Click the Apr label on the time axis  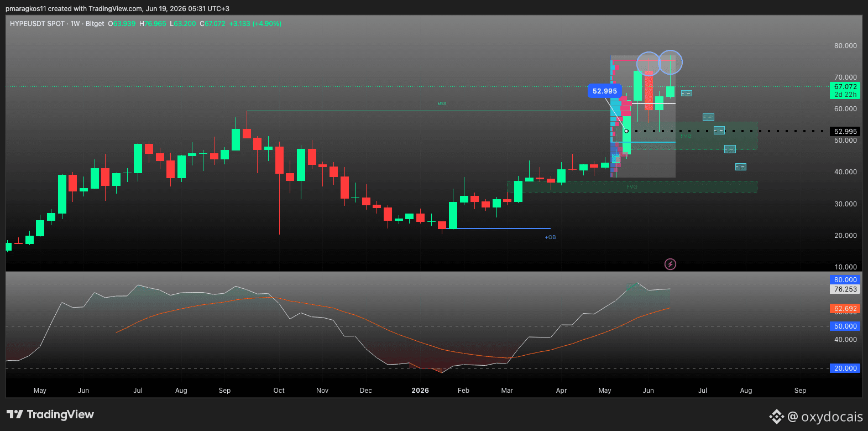point(562,391)
